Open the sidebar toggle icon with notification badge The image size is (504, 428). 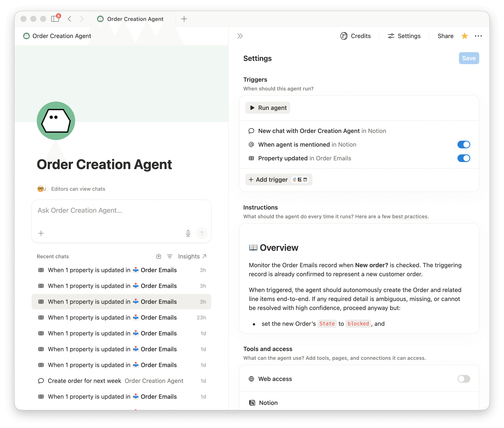[x=55, y=19]
